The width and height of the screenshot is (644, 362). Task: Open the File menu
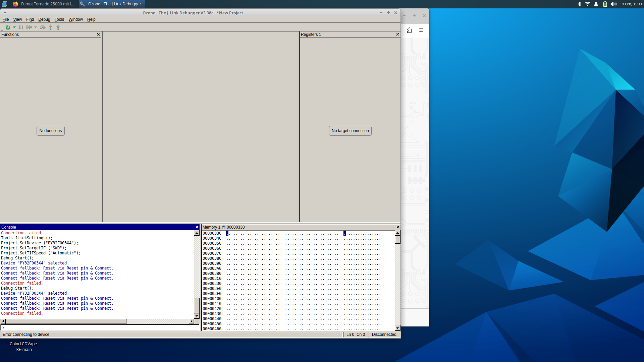5,19
